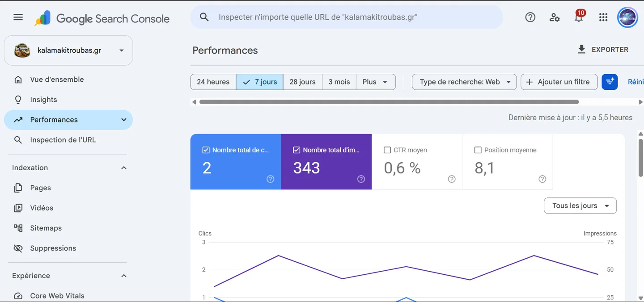
Task: Click the home icon for Vue d'ensemble
Action: coord(18,80)
